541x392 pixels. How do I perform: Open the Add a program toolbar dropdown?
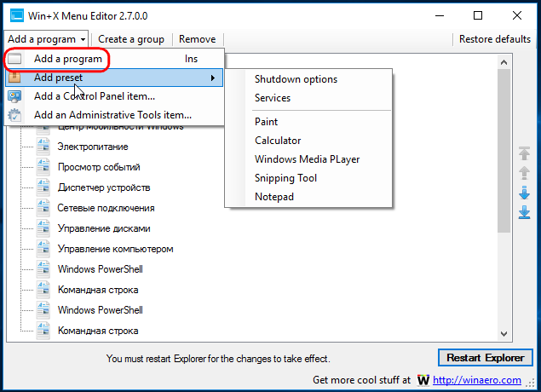46,39
